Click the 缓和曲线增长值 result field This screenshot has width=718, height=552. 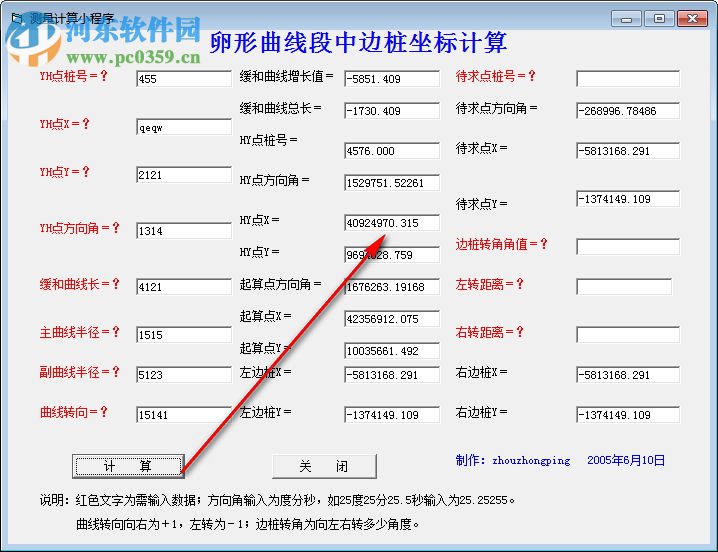pyautogui.click(x=392, y=78)
